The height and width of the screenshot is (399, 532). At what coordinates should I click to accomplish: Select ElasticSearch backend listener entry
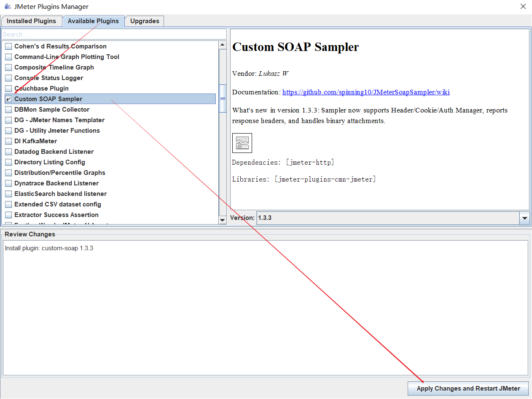coord(60,194)
